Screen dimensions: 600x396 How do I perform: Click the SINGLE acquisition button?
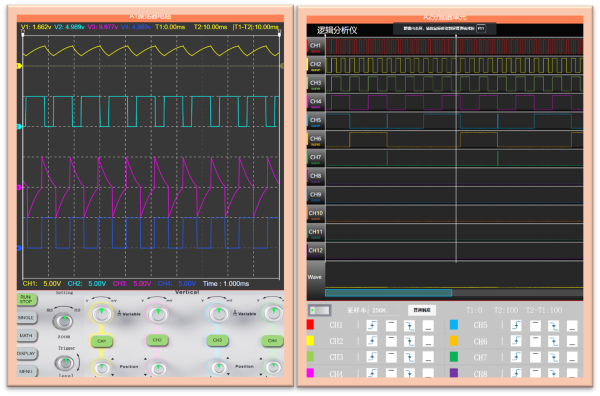tap(26, 318)
